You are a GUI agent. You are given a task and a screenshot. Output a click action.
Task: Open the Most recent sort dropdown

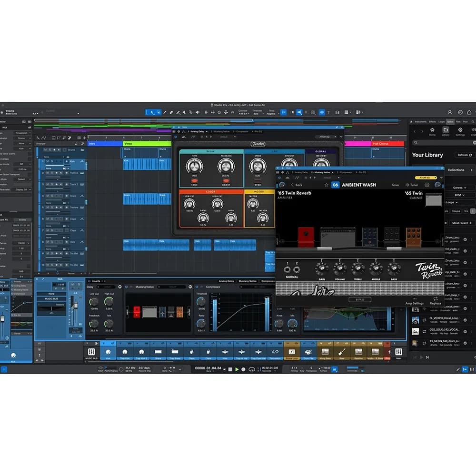pos(462,223)
